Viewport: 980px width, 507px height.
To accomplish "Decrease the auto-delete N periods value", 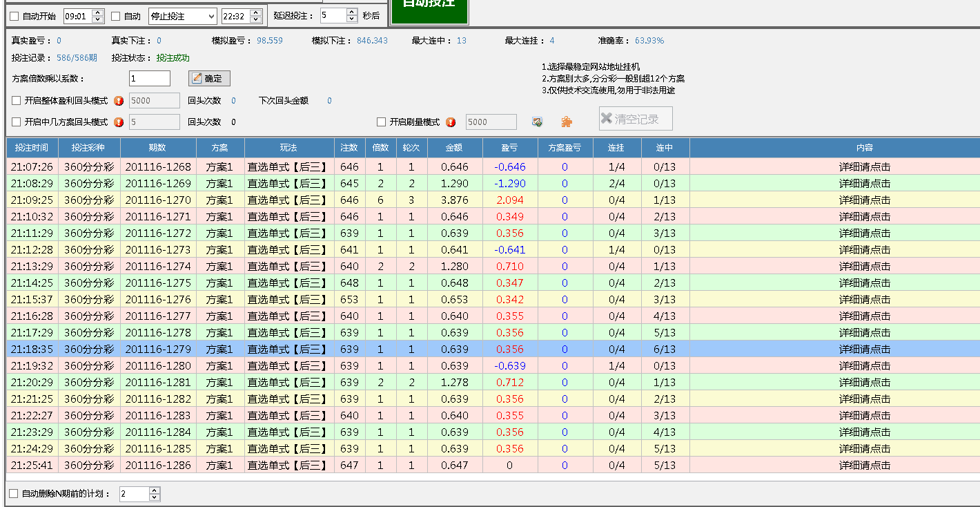I will point(155,497).
